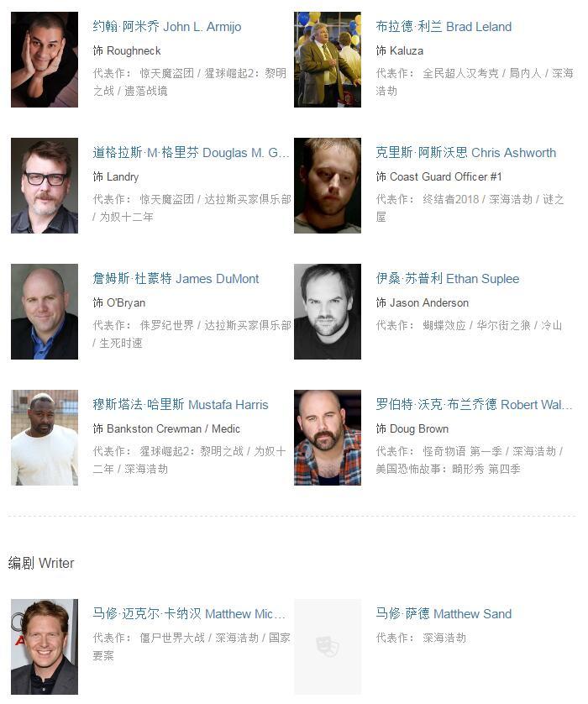
Task: Click Mustafa Harris's photo thumbnail
Action: pyautogui.click(x=45, y=438)
